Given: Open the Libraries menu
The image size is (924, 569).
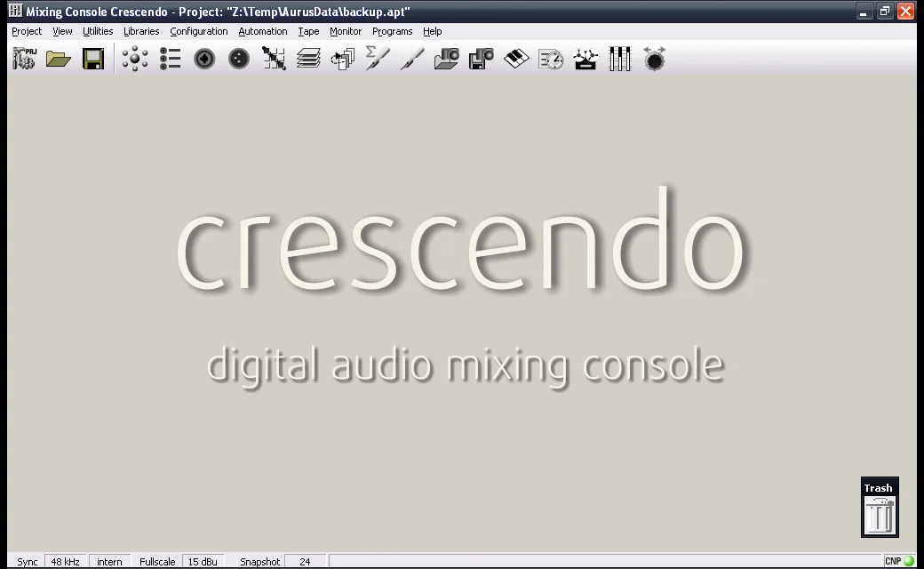Looking at the screenshot, I should 141,31.
